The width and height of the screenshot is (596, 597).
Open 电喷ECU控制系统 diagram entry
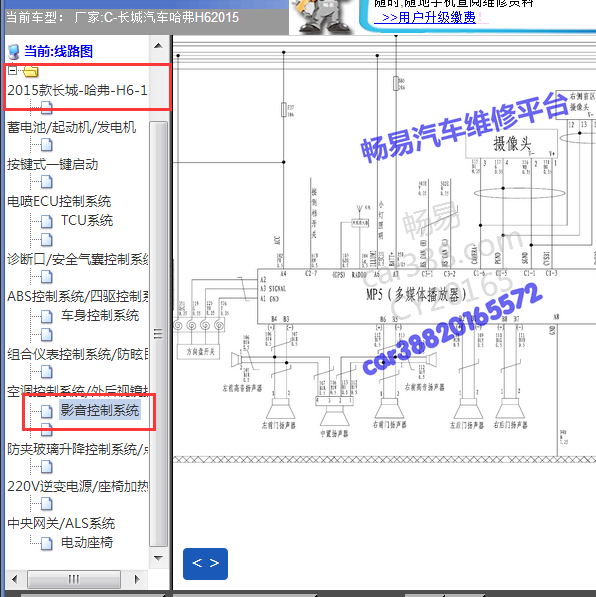click(x=59, y=201)
